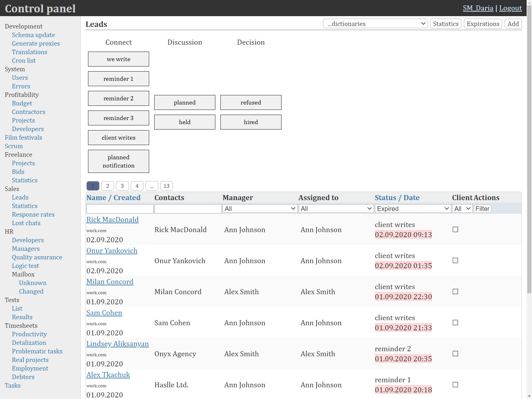This screenshot has height=399, width=532.
Task: Expand the Assigned to filter dropdown
Action: pyautogui.click(x=336, y=209)
